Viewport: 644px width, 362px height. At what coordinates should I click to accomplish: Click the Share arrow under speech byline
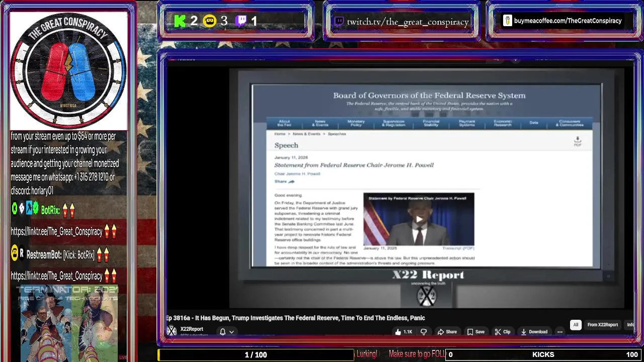284,182
